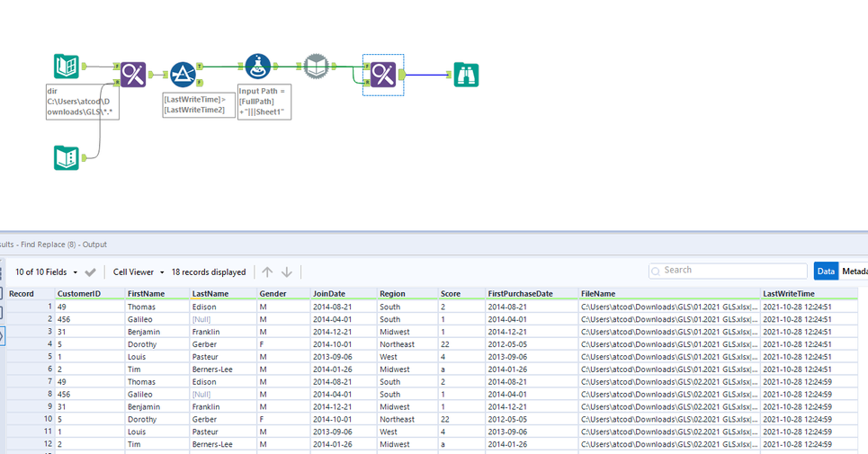Viewport: 868px width, 454px height.
Task: Click the Formula tool output anchor
Action: tap(275, 67)
